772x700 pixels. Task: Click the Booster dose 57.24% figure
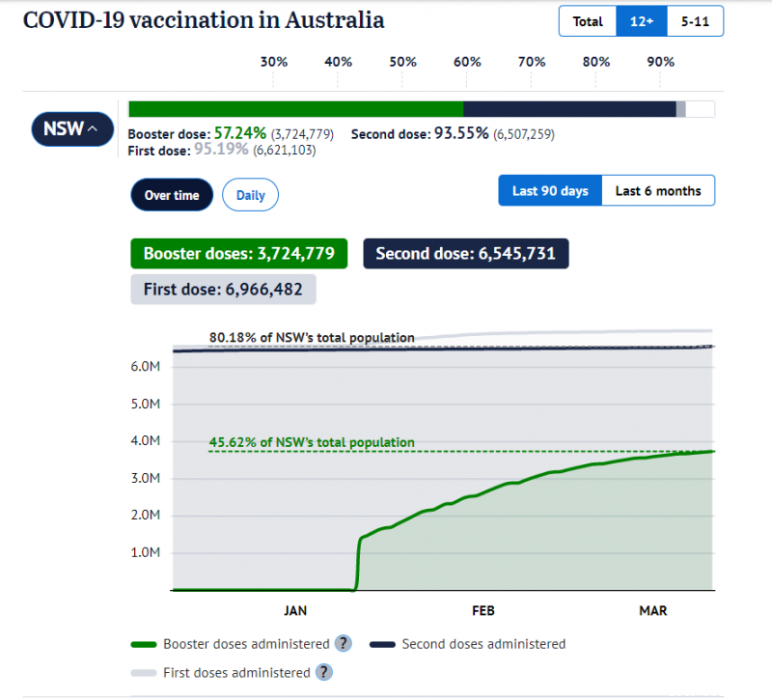click(x=240, y=133)
